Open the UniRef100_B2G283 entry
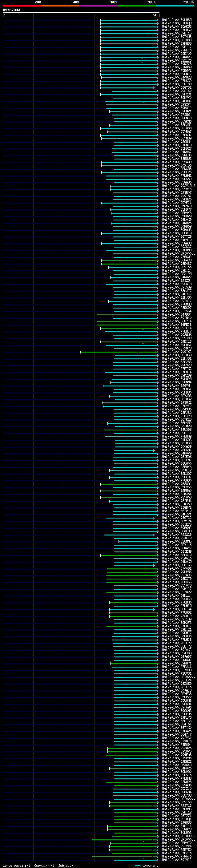 pos(177,362)
